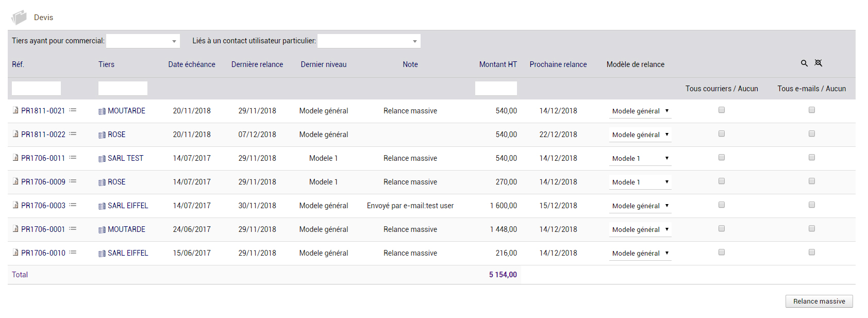The width and height of the screenshot is (868, 318).
Task: Click note 'Envoyé par e-mail:test user'
Action: click(410, 206)
